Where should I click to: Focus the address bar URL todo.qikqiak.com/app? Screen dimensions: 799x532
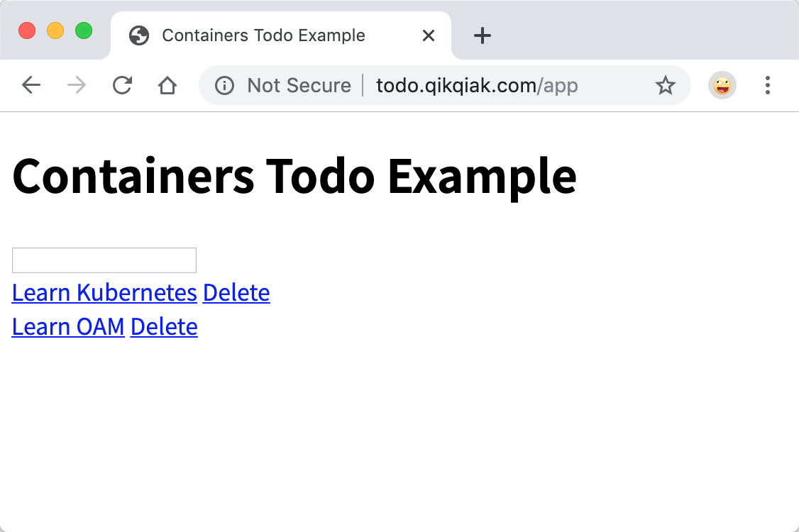477,85
